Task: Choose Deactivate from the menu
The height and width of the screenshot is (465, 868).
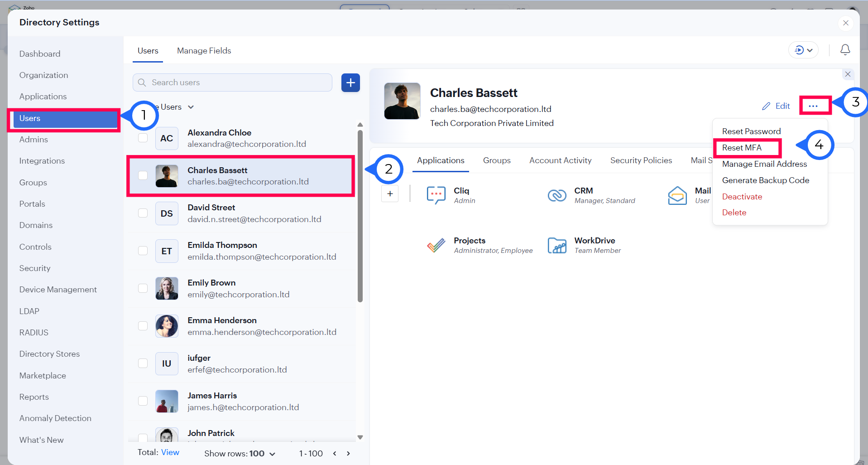Action: click(x=742, y=197)
